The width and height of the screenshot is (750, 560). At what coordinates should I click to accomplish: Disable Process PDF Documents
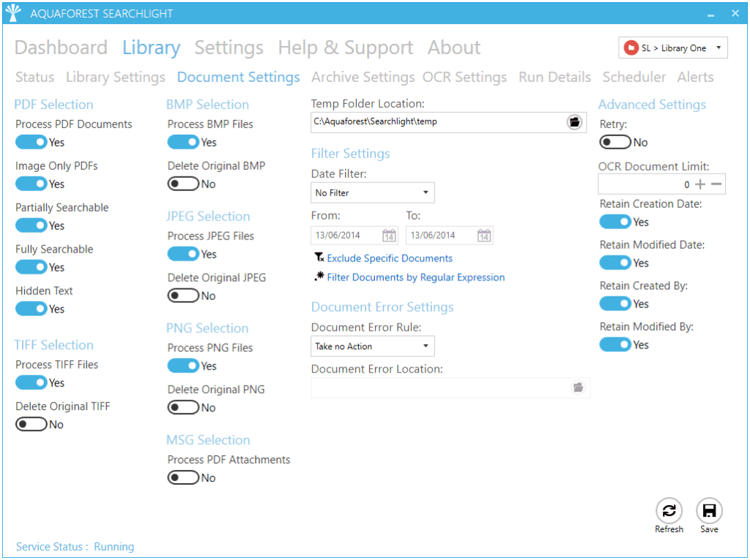click(31, 142)
